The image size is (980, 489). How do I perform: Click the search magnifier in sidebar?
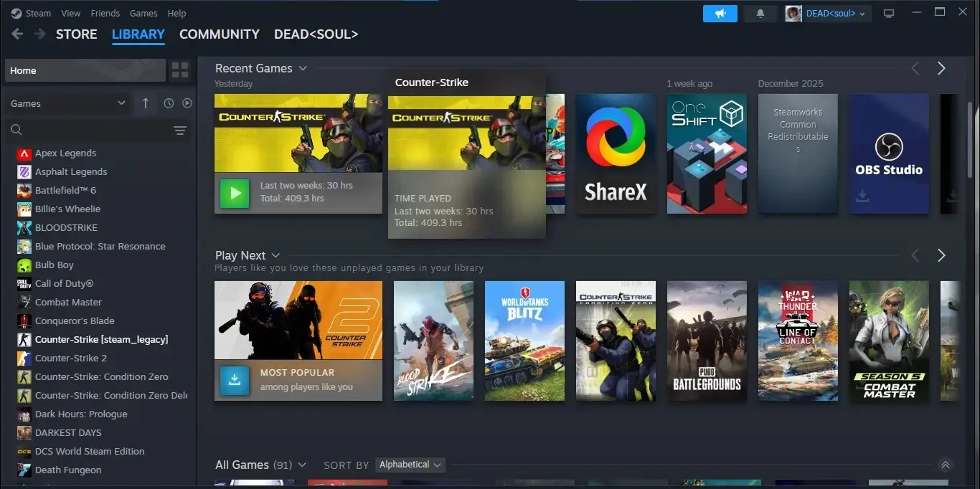(x=17, y=130)
